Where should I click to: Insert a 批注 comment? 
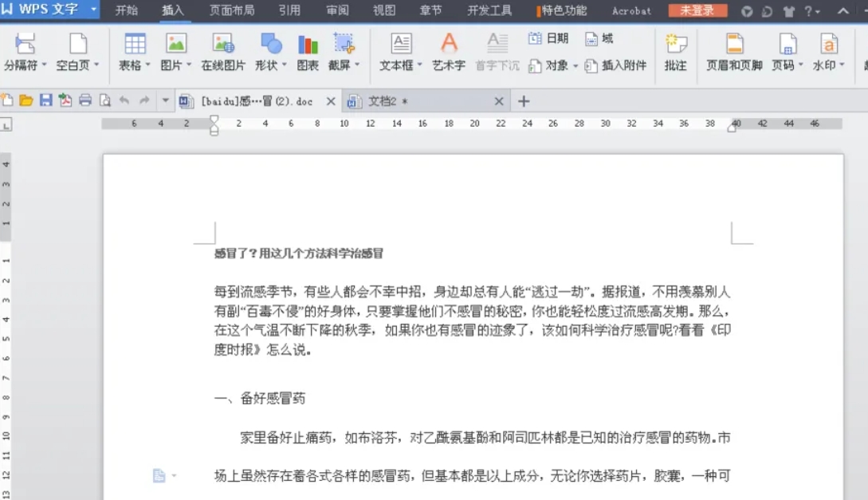click(x=676, y=52)
